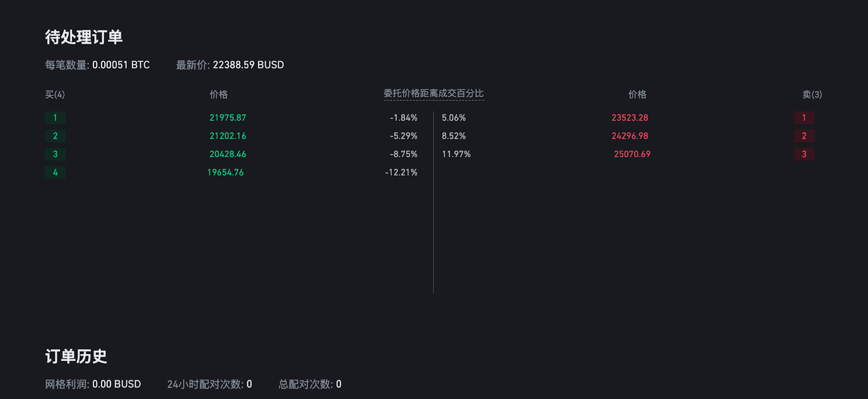Select buy price 20428.46
The image size is (868, 399).
pyautogui.click(x=228, y=154)
